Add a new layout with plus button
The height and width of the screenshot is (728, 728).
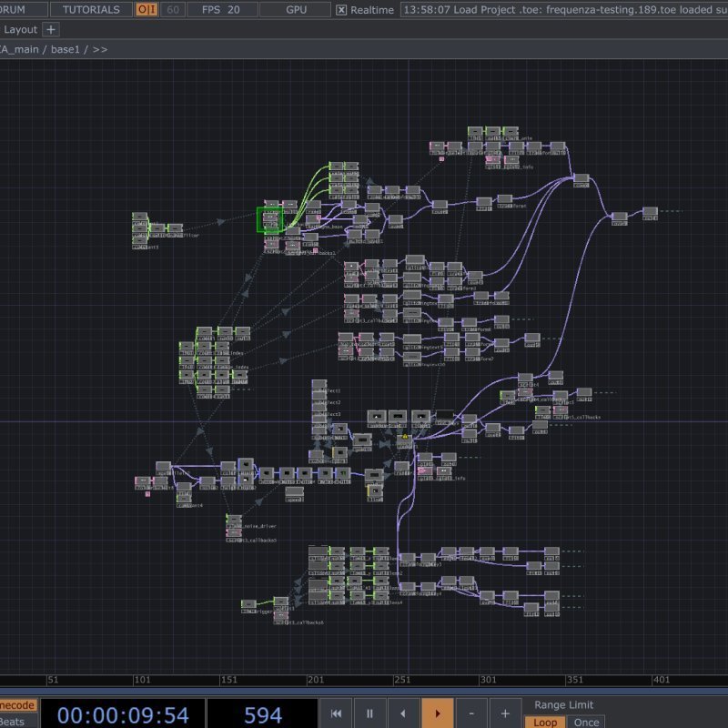coord(51,30)
